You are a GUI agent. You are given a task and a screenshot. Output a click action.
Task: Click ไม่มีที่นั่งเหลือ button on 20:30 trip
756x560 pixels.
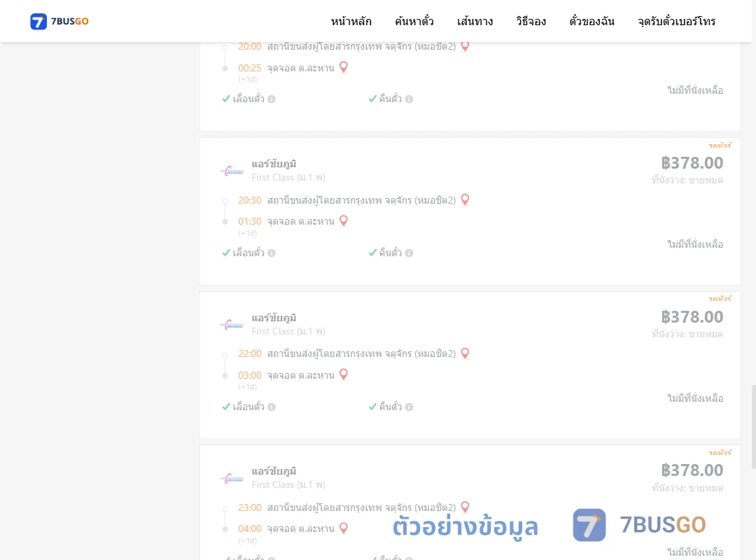[x=695, y=244]
